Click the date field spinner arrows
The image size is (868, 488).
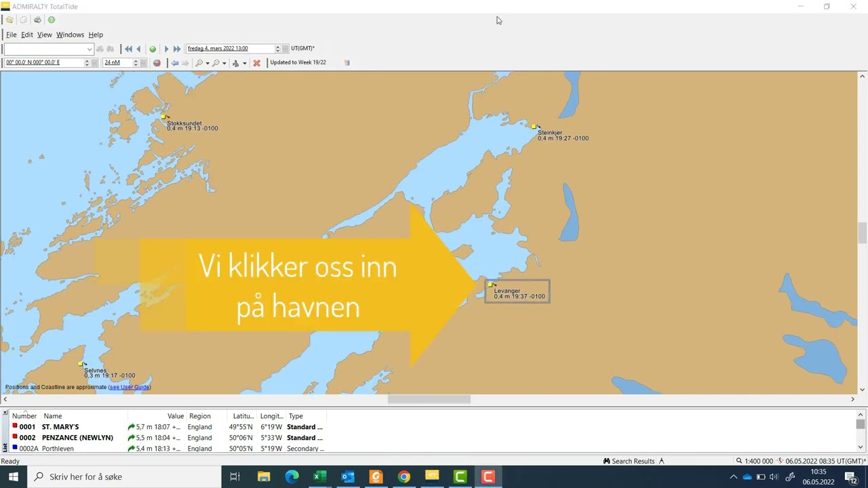click(277, 49)
